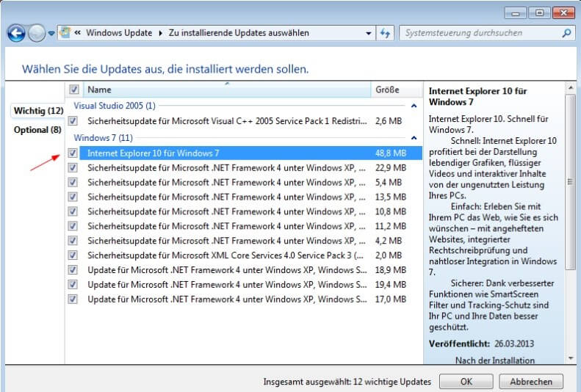Uncheck the 10,8 MB .NET Sicherheitsupdate checkbox
Image resolution: width=581 pixels, height=392 pixels.
73,211
